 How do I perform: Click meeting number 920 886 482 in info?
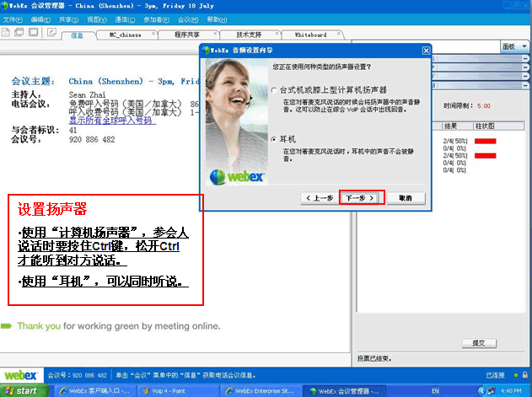point(92,139)
